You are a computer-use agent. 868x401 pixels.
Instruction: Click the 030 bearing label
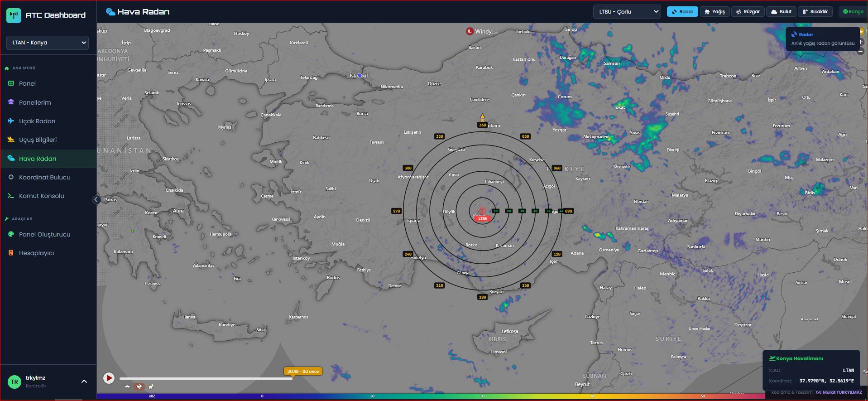[x=525, y=136]
